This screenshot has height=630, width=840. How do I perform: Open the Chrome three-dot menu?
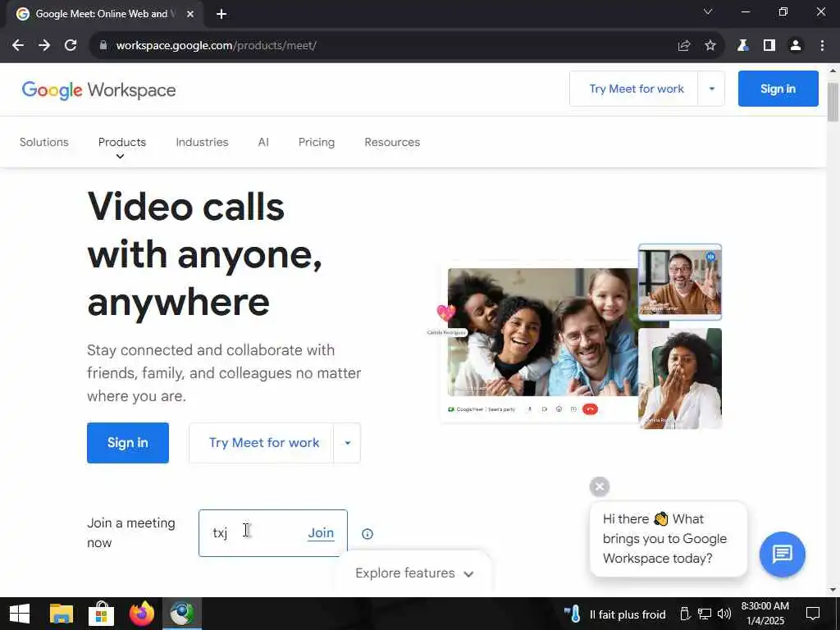pyautogui.click(x=822, y=46)
